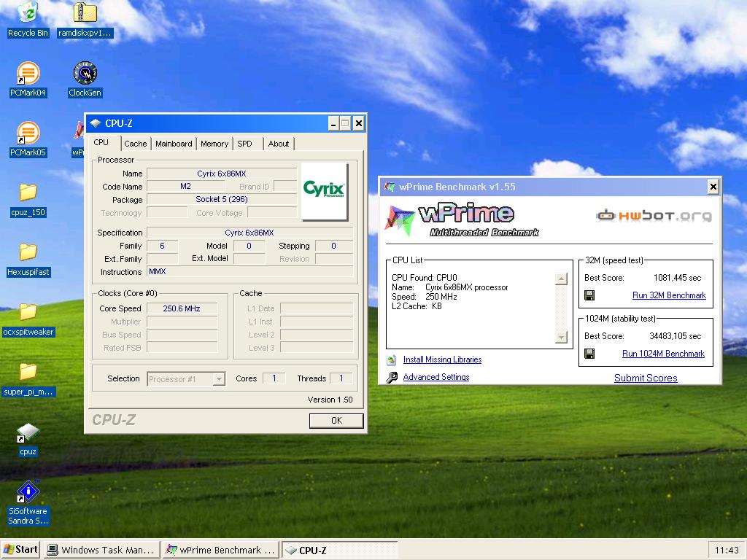Click the Name field showing Cyrix 6x86MX

[x=222, y=174]
